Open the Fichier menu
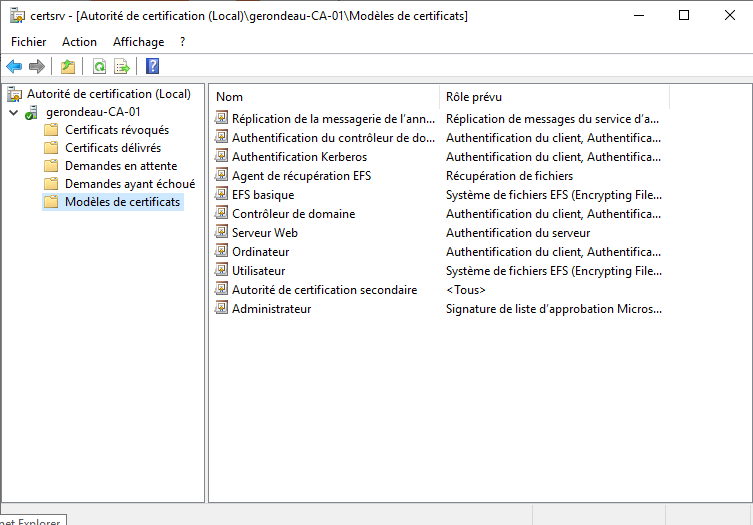 (28, 42)
